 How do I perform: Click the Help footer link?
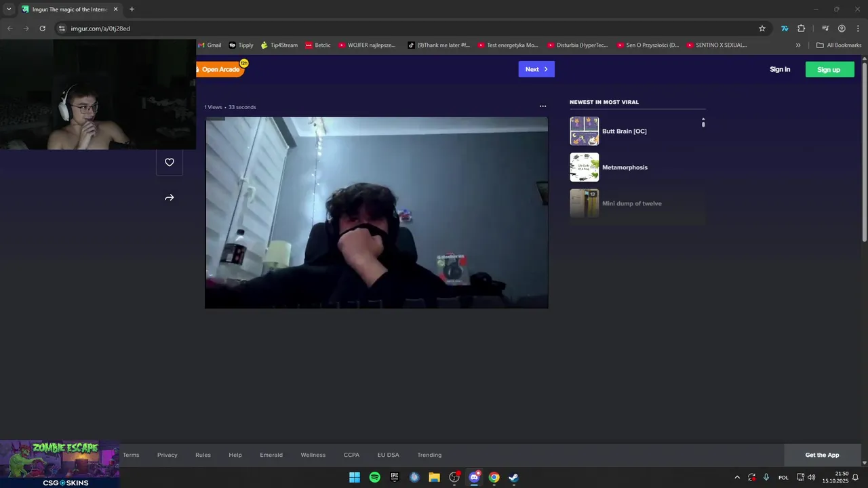click(x=235, y=455)
